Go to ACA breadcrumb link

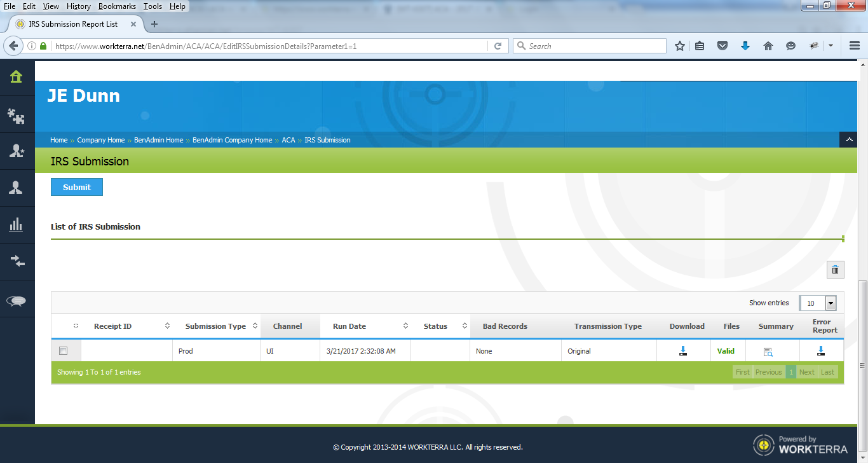pos(288,140)
